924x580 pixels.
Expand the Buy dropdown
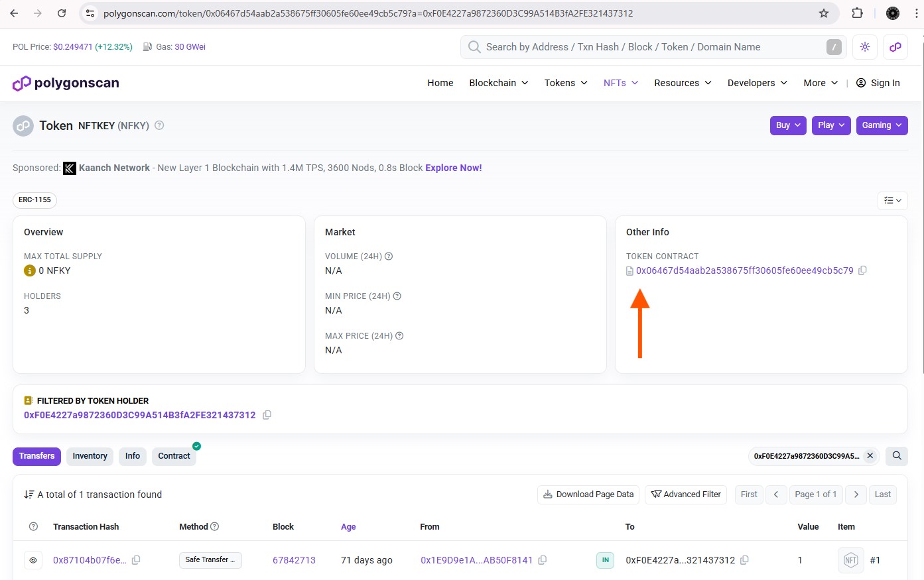(788, 125)
